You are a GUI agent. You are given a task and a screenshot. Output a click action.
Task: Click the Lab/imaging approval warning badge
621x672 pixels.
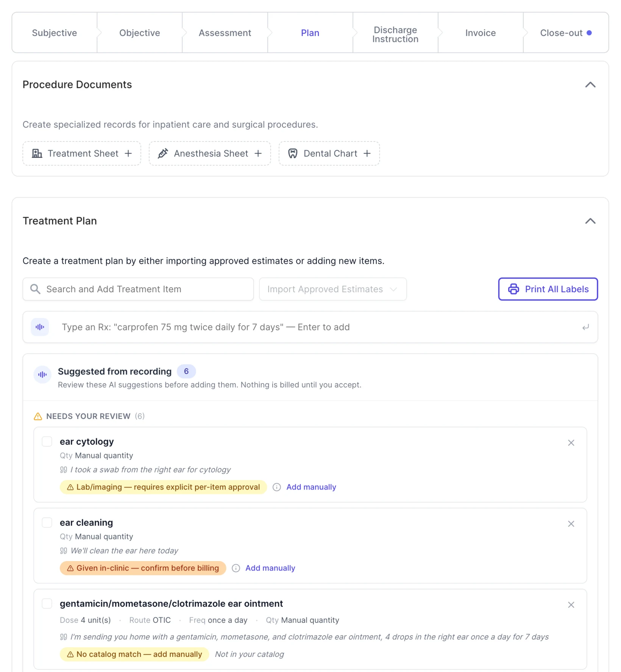tap(164, 487)
